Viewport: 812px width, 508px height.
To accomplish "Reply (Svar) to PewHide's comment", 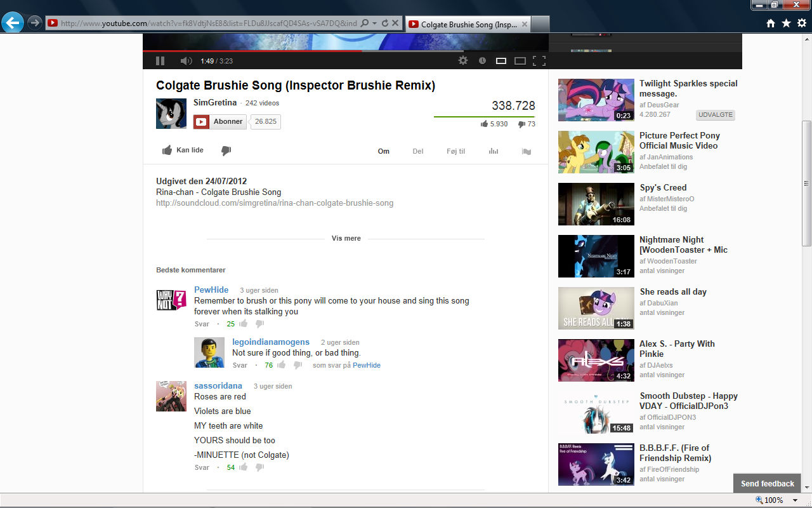I will coord(202,324).
